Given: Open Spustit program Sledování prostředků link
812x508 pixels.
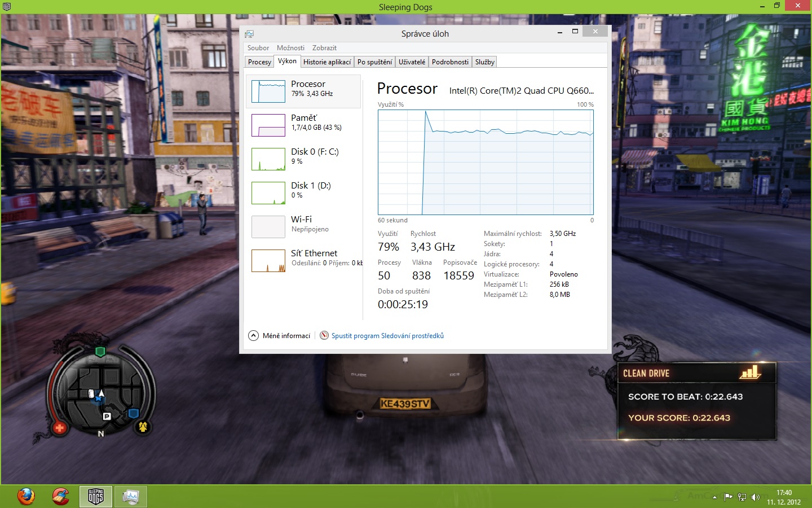Looking at the screenshot, I should (387, 336).
